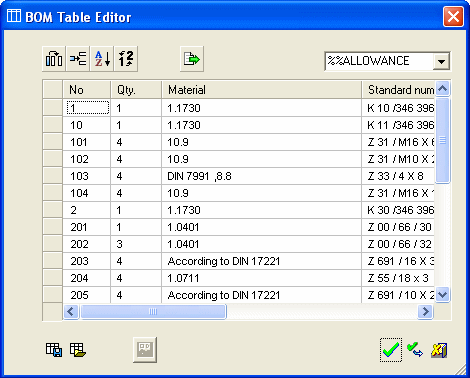Image resolution: width=470 pixels, height=378 pixels.
Task: Click material 'According to DIN 17221' in row 205
Action: coord(262,295)
